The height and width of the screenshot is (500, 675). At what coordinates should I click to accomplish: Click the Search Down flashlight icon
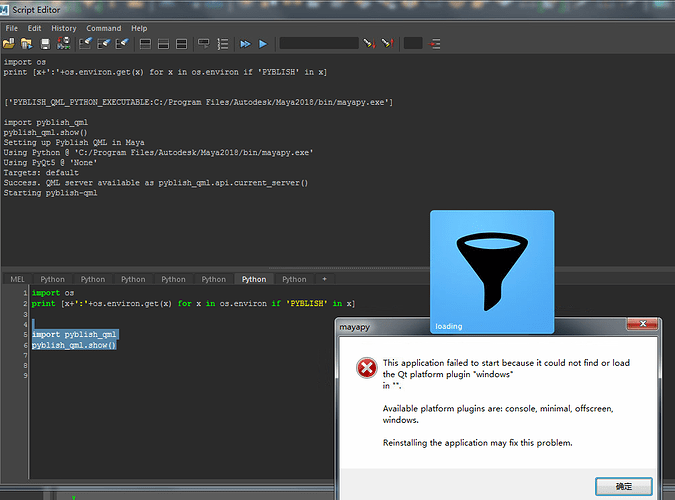click(369, 43)
